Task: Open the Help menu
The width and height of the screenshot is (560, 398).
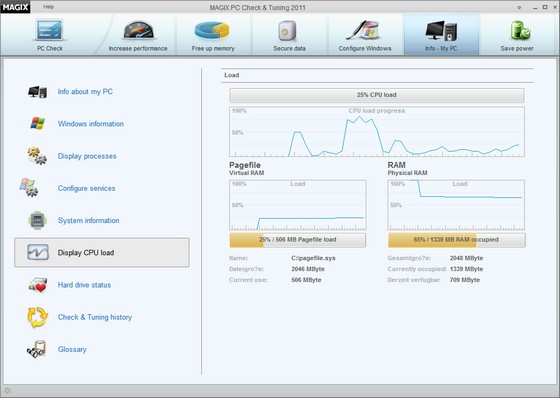Action: 48,7
